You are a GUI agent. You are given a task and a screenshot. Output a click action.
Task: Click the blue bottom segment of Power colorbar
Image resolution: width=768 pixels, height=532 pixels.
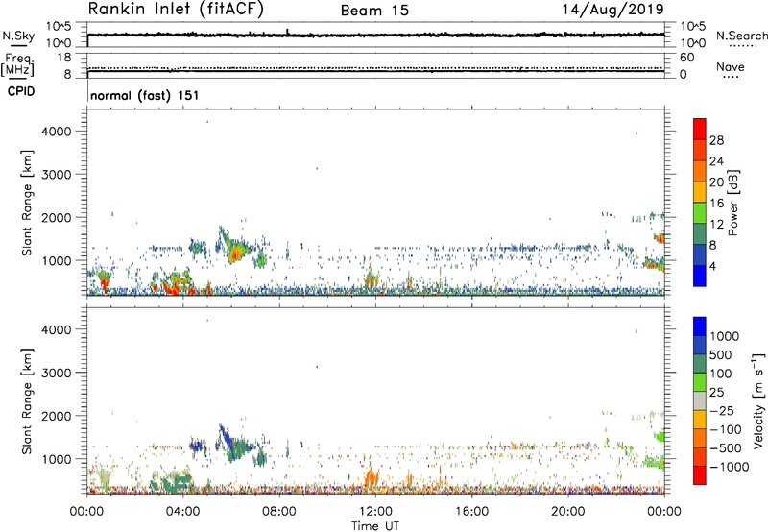point(700,276)
